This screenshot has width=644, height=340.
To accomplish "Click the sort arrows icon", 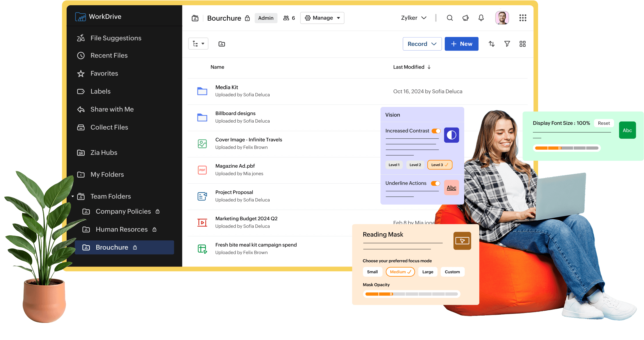I will [492, 44].
